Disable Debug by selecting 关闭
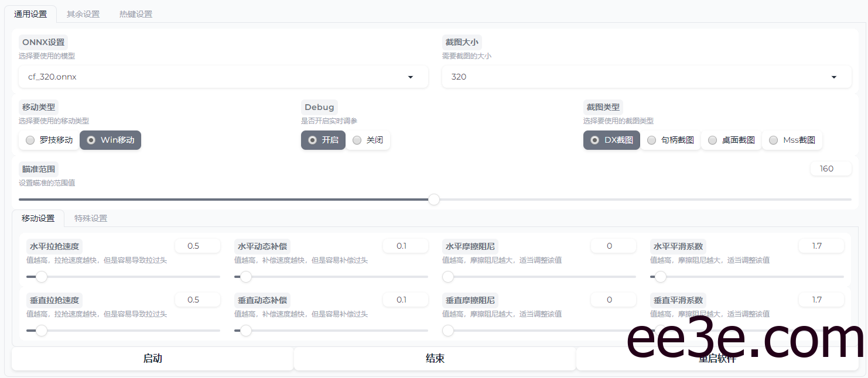868x378 pixels. [x=368, y=140]
